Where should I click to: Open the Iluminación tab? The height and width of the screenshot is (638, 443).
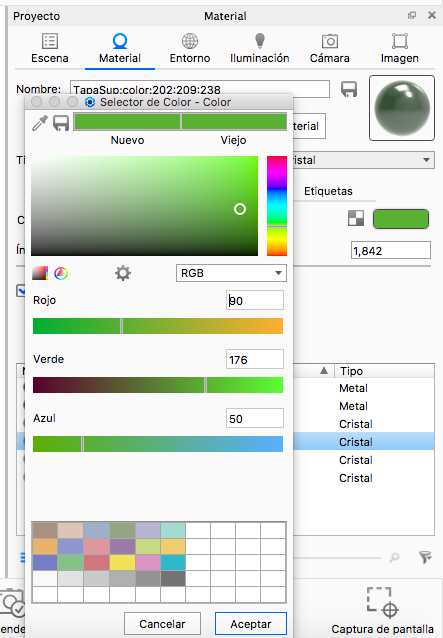260,48
